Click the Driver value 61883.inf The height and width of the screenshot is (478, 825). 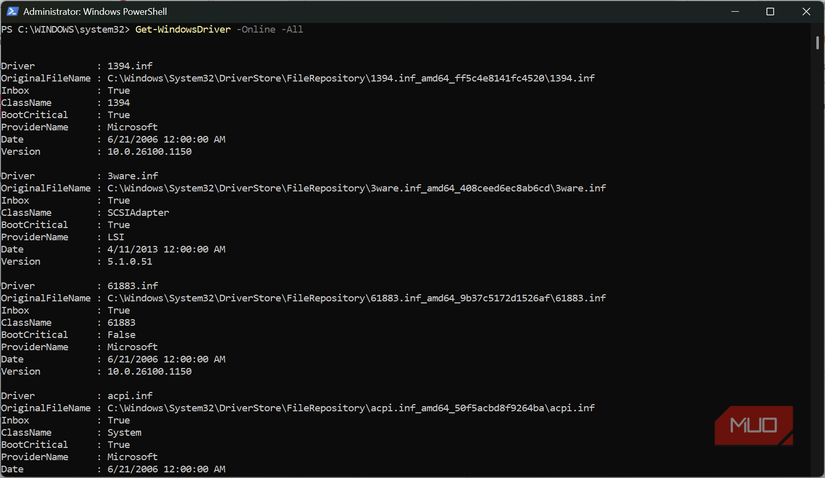tap(133, 286)
